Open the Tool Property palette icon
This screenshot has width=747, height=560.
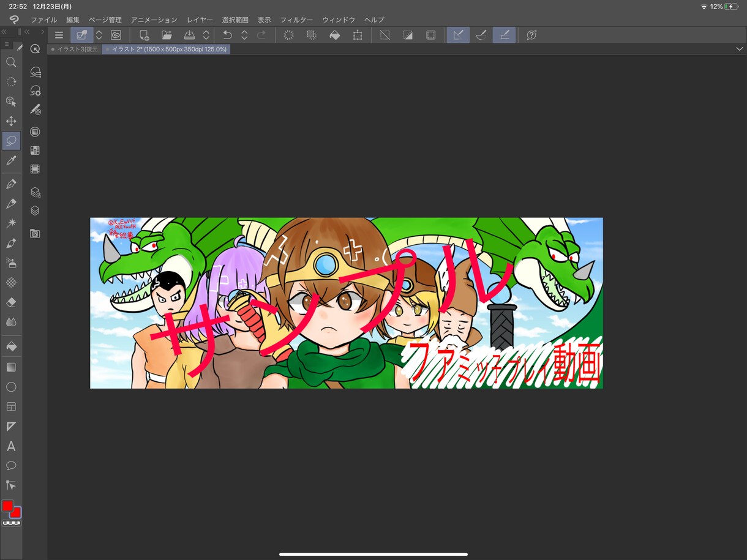(x=36, y=91)
